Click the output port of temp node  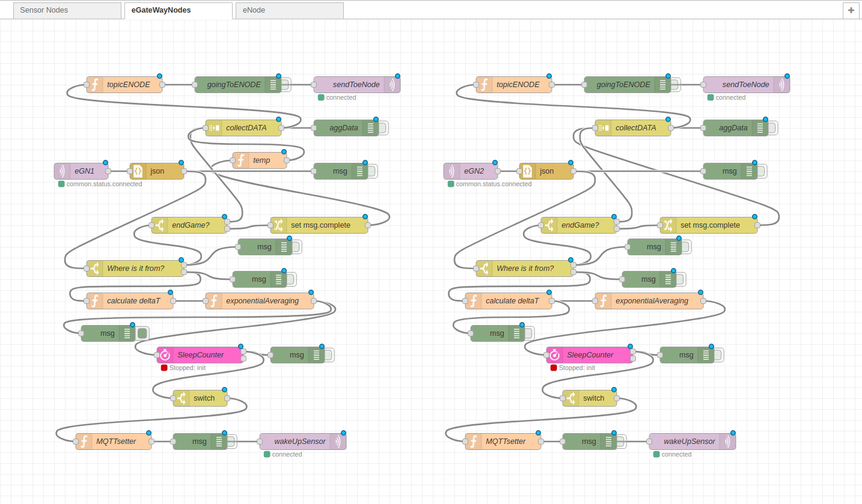point(287,160)
